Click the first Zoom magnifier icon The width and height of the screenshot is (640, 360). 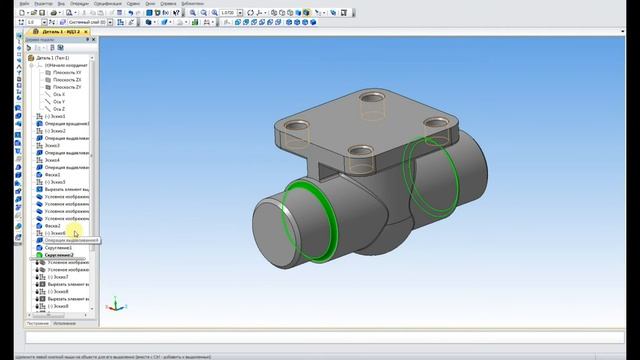[193, 13]
